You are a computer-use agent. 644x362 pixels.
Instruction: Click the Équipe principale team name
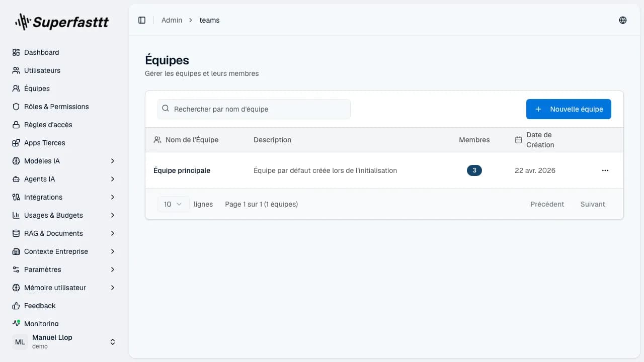coord(182,170)
